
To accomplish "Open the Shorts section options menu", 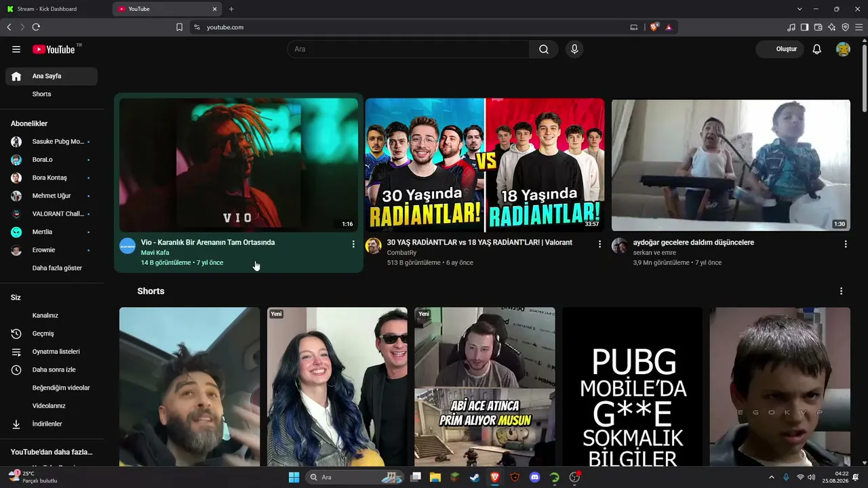I will pos(841,291).
